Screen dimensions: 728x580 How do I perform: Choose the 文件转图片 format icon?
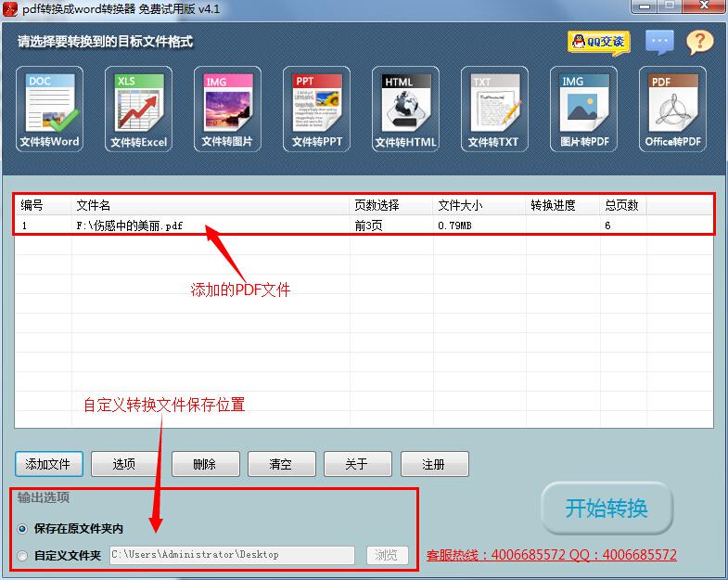pyautogui.click(x=227, y=109)
